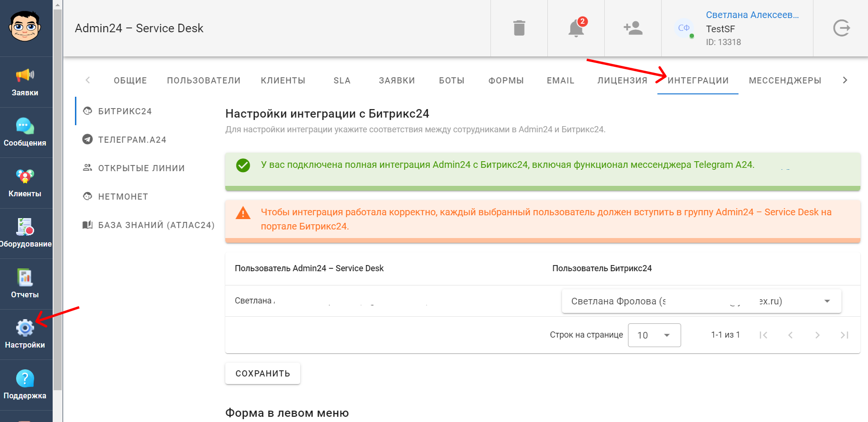Switch to the ЛИЦЕНЗИЯ tab
868x422 pixels.
622,81
